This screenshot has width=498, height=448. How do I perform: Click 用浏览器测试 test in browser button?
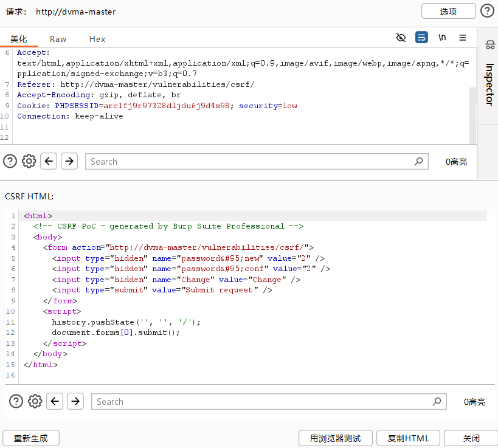tap(336, 438)
